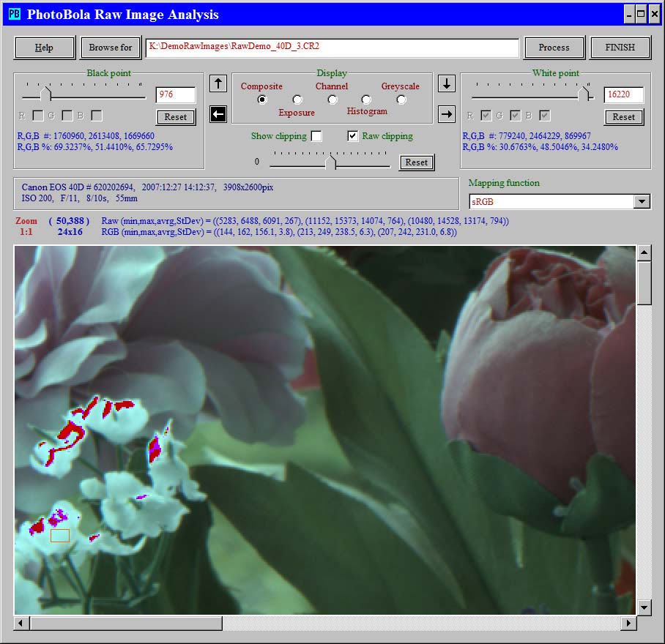Click the PB application icon in title bar
Image resolution: width=665 pixels, height=644 pixels.
click(14, 14)
